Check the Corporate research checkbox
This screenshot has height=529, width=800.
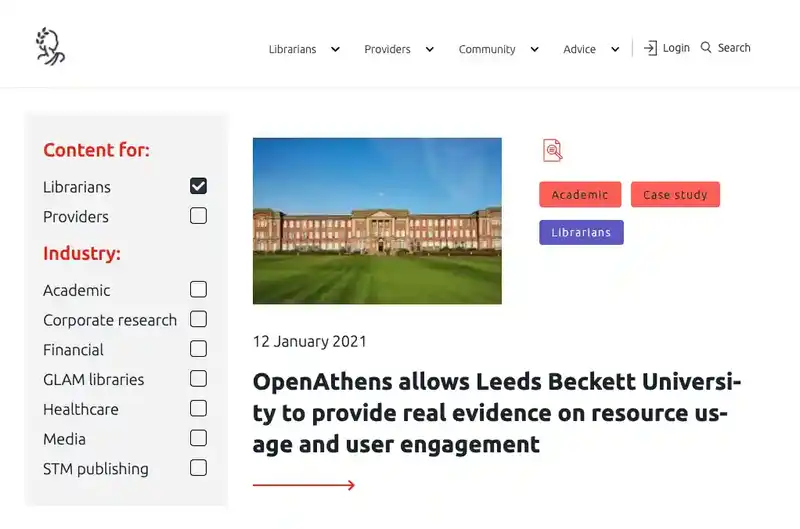[x=198, y=319]
